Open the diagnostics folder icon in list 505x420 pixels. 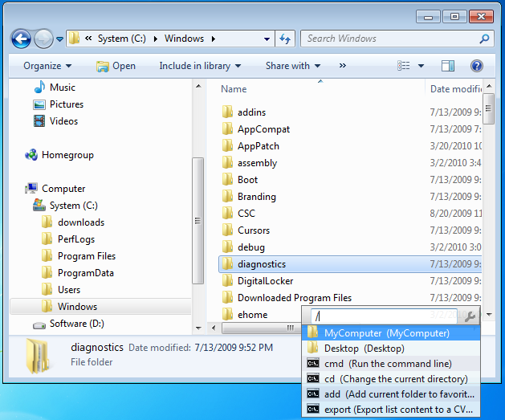click(x=227, y=264)
